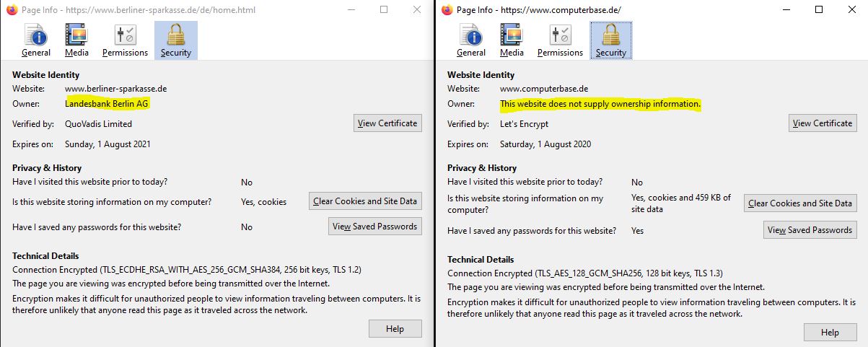868x347 pixels.
Task: View Saved Passwords for computerbase.de
Action: tap(810, 230)
